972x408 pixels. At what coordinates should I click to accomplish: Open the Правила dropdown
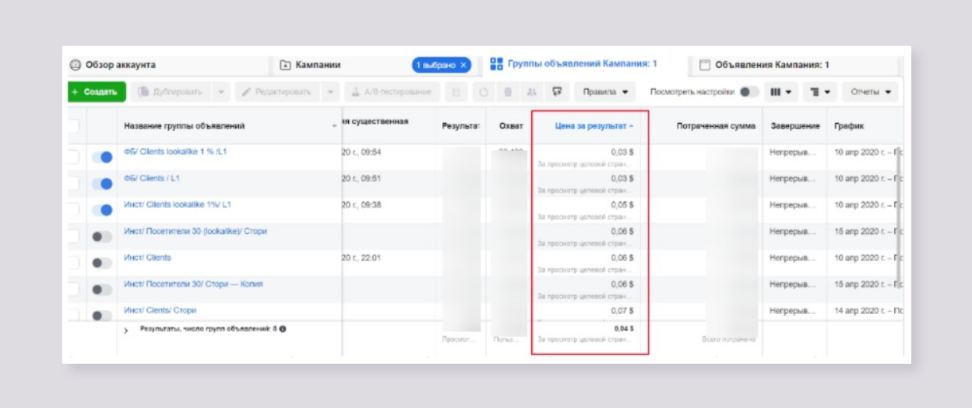pyautogui.click(x=607, y=92)
